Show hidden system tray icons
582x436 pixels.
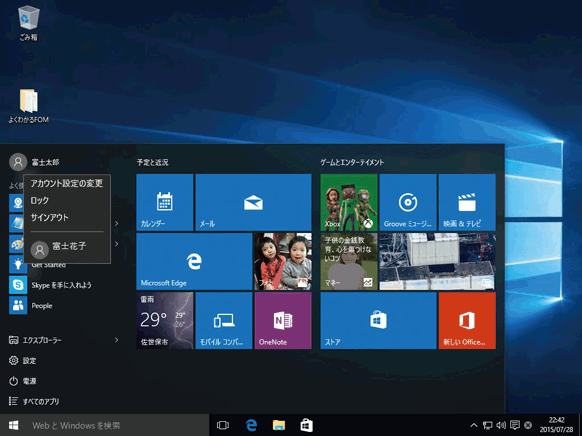[474, 425]
